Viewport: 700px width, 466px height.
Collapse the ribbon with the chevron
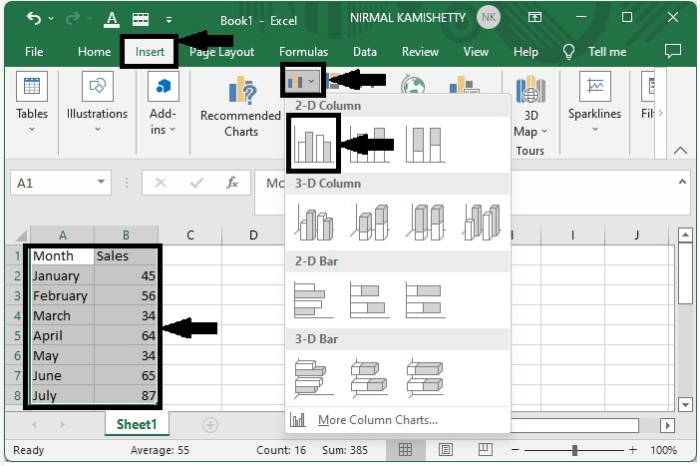click(x=680, y=150)
